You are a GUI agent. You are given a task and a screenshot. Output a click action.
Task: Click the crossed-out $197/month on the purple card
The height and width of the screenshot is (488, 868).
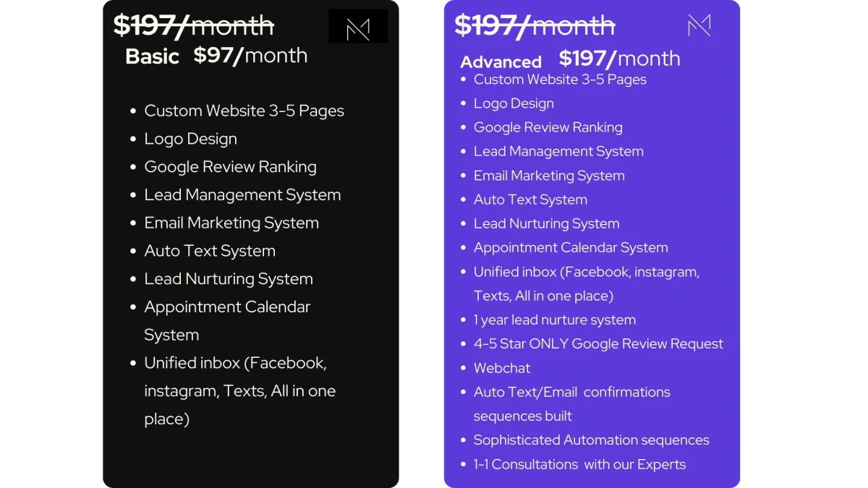tap(535, 25)
